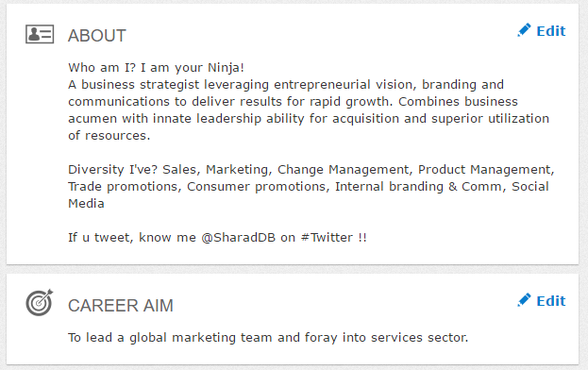Click 'Change Management' in the about text

point(344,170)
